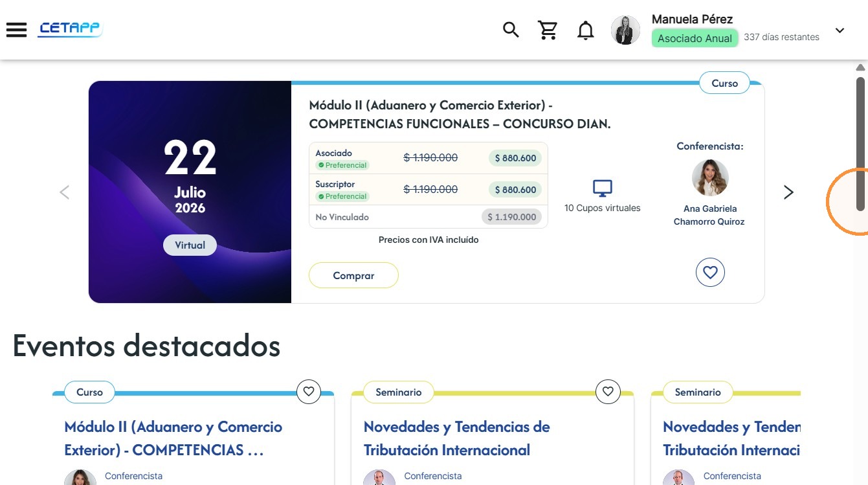Click the Suscriptor Preferencial badge
Viewport: 868px width, 485px height.
[x=342, y=196]
